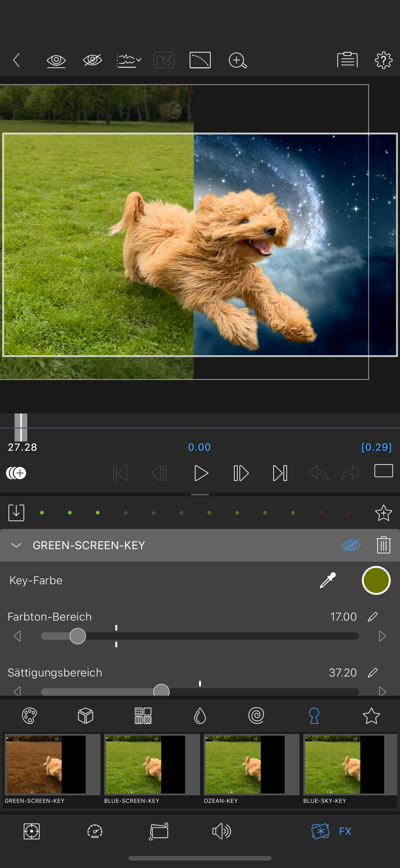Open the frame and fit editor
400x868 pixels.
(32, 831)
